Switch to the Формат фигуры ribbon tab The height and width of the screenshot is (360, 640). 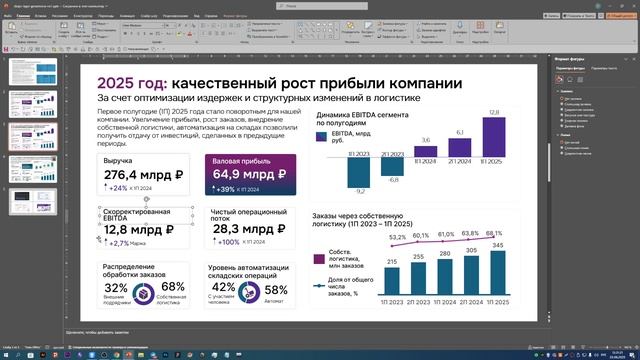click(x=236, y=16)
